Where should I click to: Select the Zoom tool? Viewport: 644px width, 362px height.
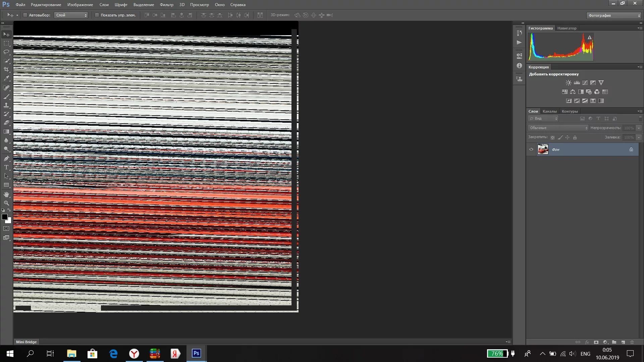coord(6,203)
